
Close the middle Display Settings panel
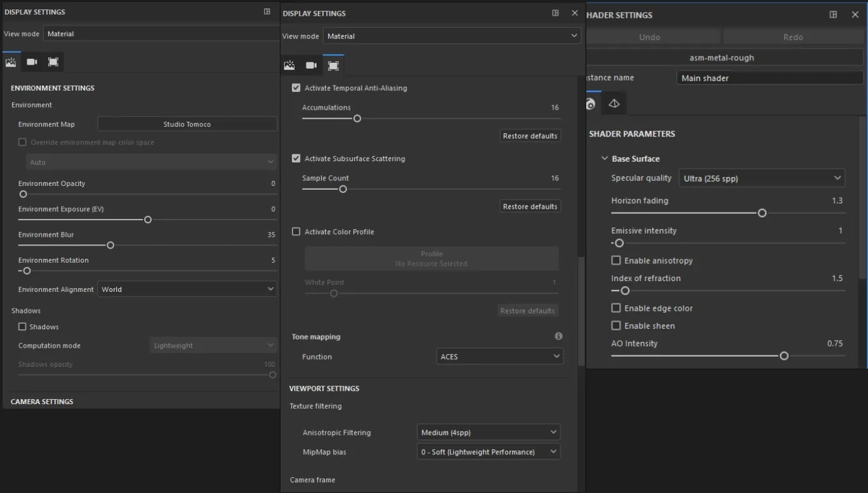tap(575, 13)
